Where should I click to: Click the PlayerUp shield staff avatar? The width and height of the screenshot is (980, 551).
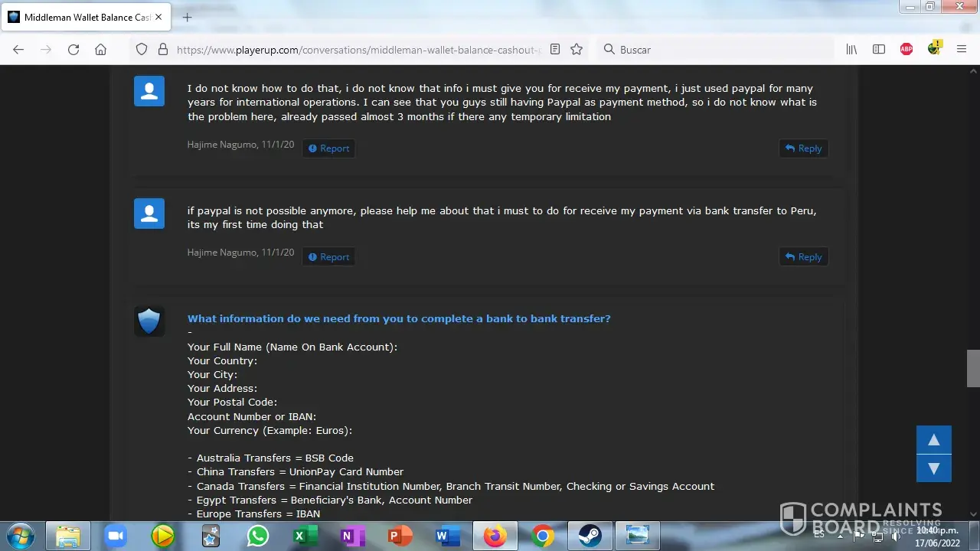(x=149, y=321)
